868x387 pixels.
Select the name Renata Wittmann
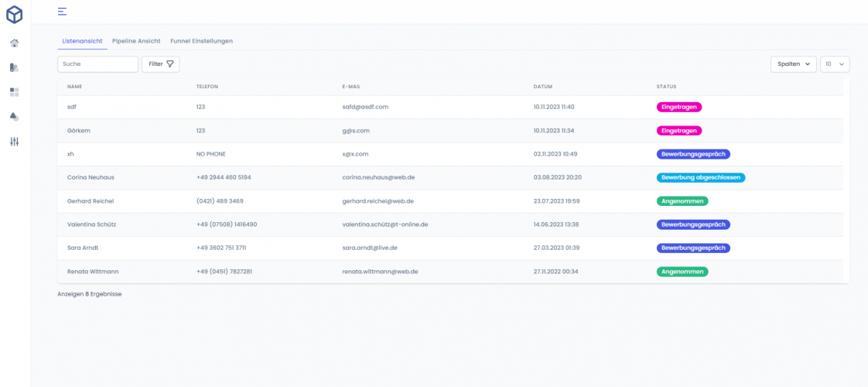pos(93,272)
